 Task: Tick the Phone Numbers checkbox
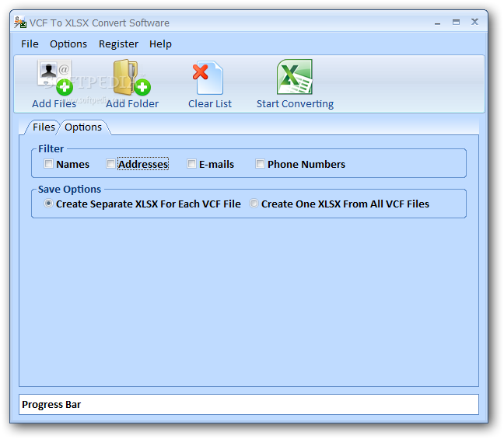point(260,164)
